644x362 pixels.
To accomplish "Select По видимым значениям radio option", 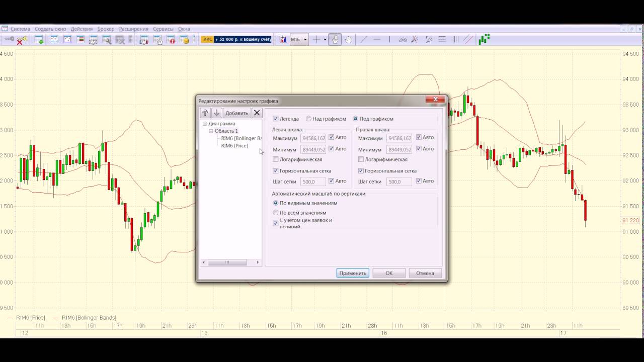I will [x=275, y=203].
